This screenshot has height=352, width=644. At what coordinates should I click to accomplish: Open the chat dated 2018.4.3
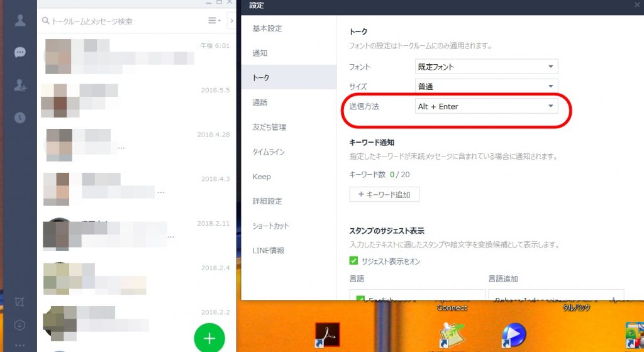(x=136, y=190)
